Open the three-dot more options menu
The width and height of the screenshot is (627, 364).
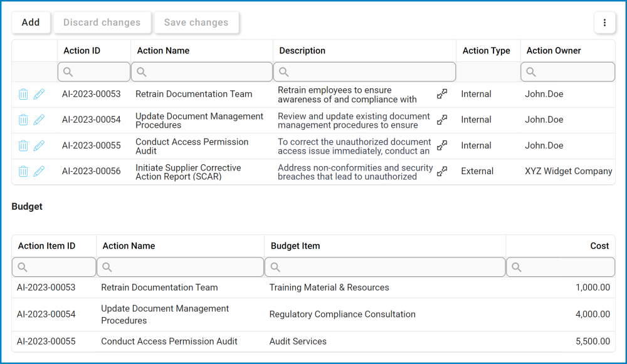click(604, 23)
